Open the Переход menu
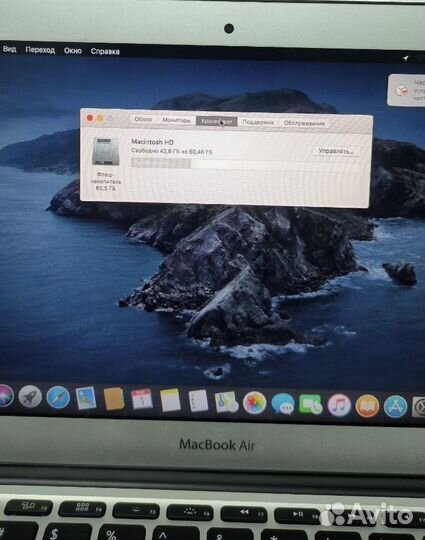Viewport: 425px width, 540px height. click(x=40, y=50)
